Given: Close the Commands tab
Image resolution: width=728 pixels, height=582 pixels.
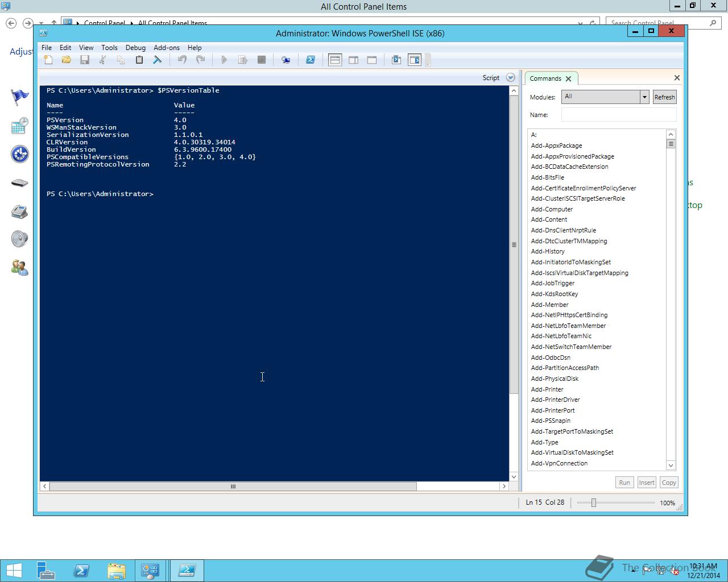Looking at the screenshot, I should [568, 78].
